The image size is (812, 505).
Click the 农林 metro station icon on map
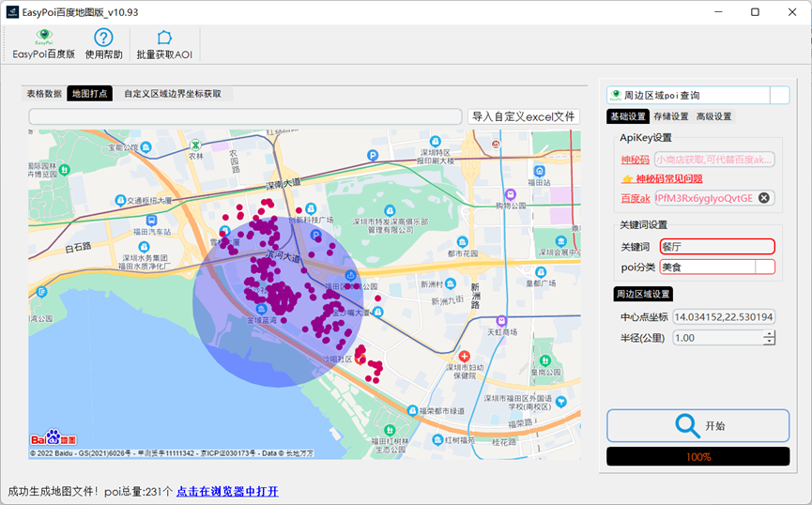(195, 145)
